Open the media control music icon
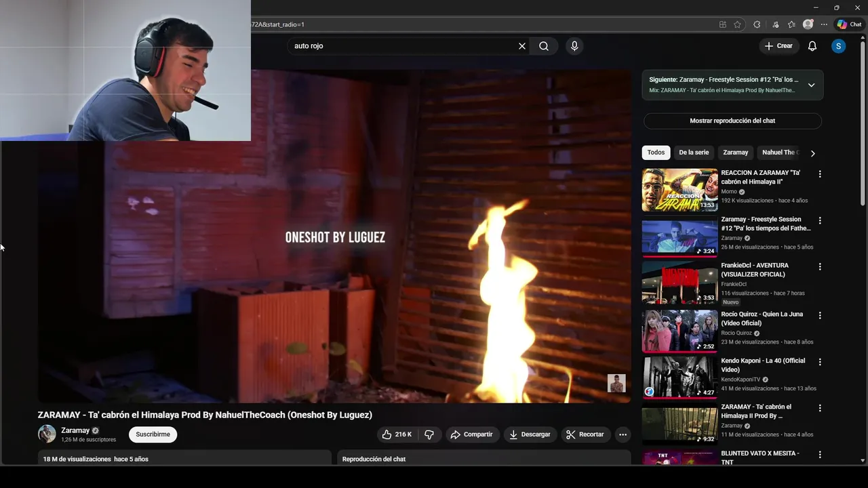868x488 pixels. (776, 24)
